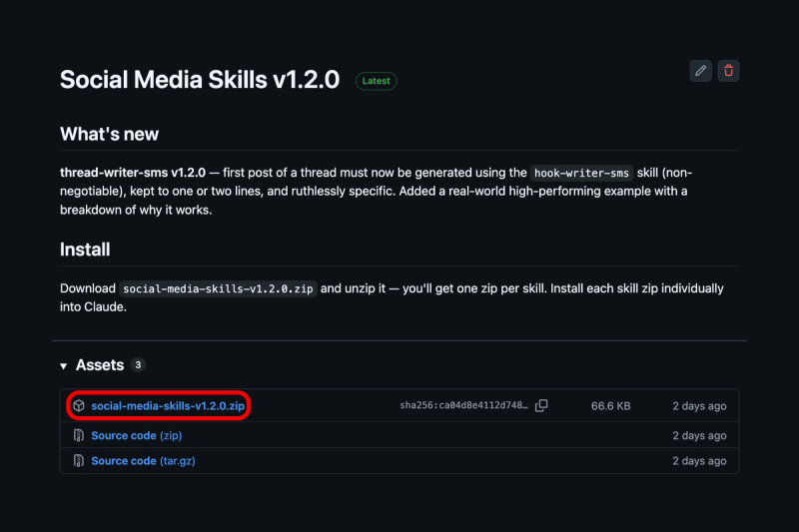
Task: Copy the sha256 hash with the copy icon
Action: 541,405
